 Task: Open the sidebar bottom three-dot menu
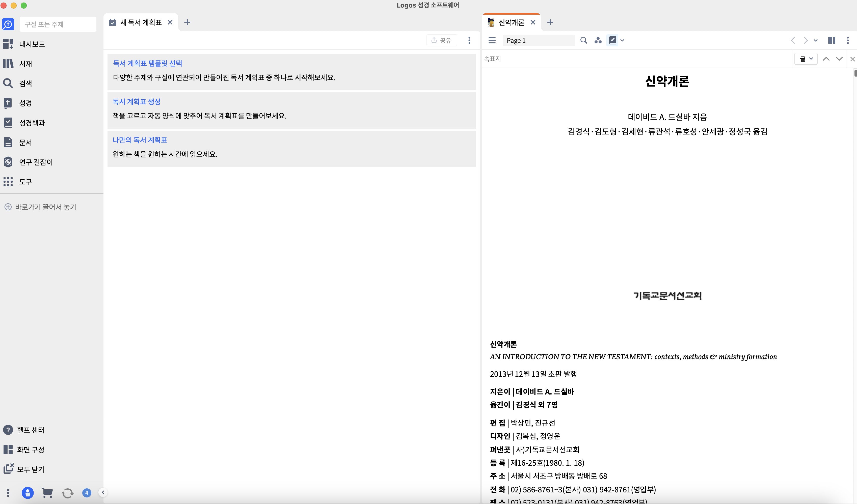(x=8, y=492)
